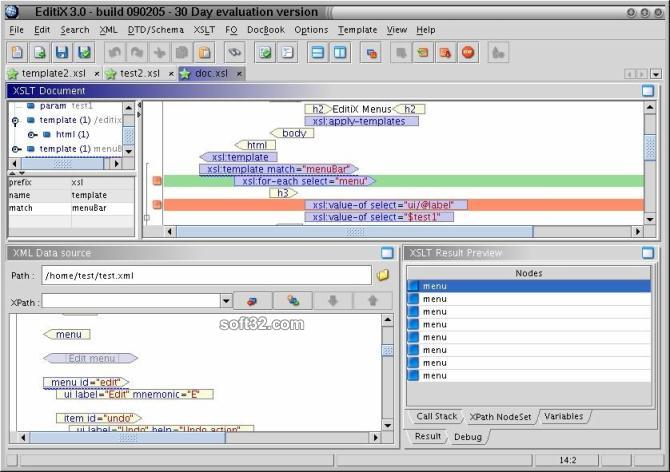Go to next XPath result arrow
The height and width of the screenshot is (472, 670).
(333, 301)
